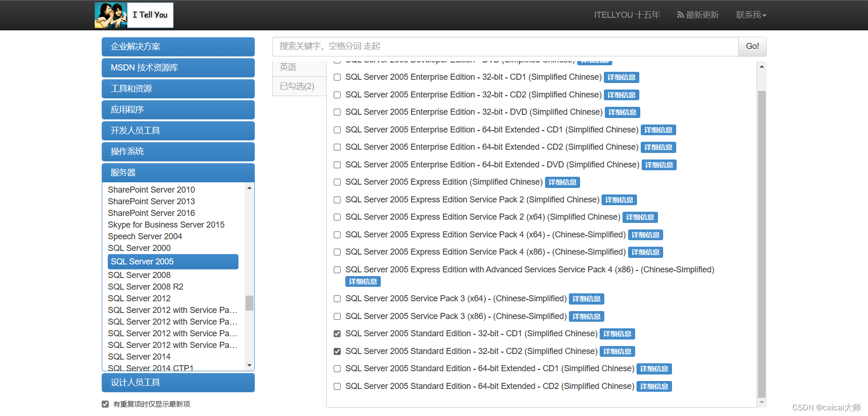The image size is (868, 416).
Task: Focus the keyword search field
Action: pos(505,46)
